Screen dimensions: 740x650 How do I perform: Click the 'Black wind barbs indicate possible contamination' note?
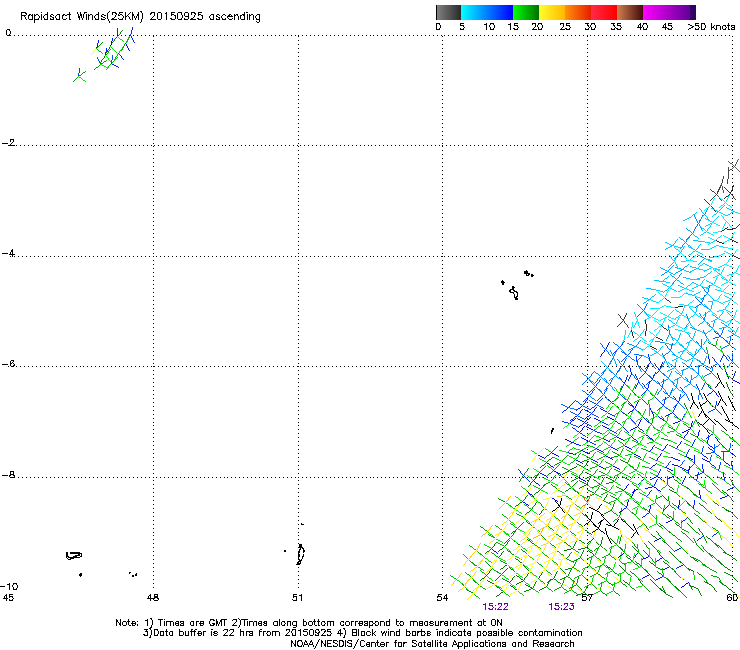click(467, 633)
